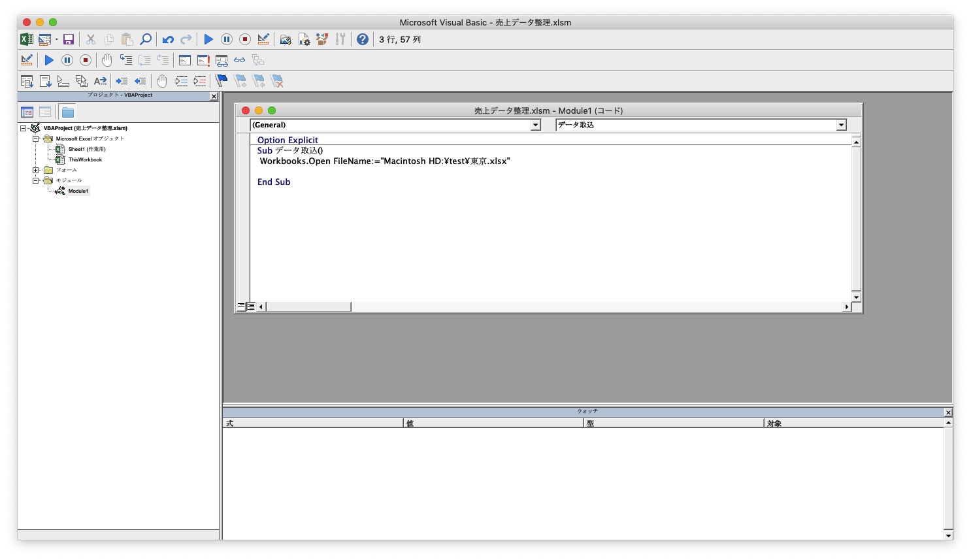Collapse the モジュール folder
Screen dimensions: 971x560
click(36, 180)
